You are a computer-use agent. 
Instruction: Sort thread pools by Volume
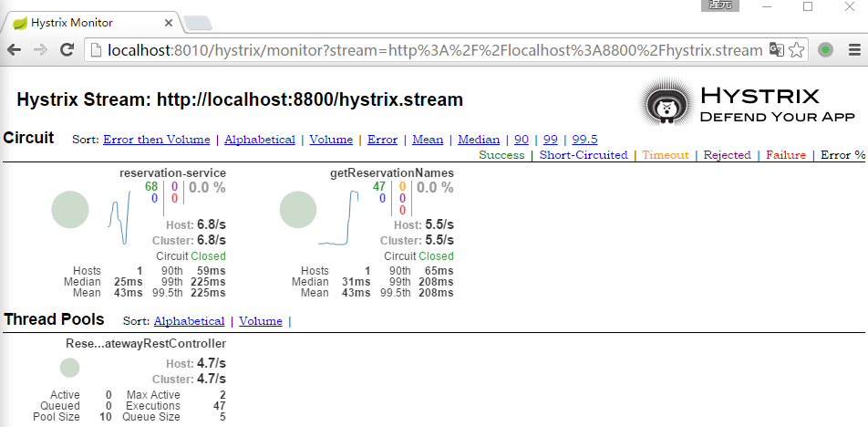point(261,321)
